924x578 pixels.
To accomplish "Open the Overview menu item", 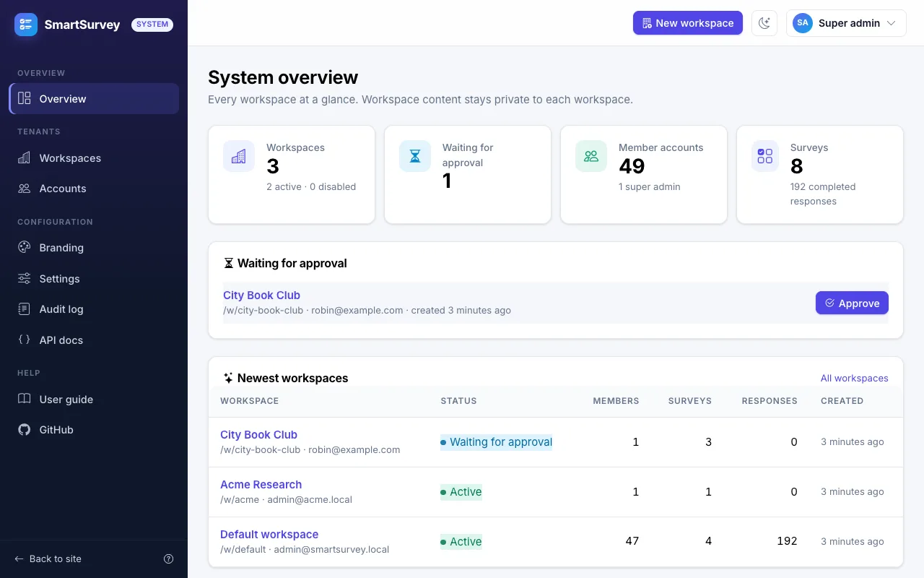I will click(94, 98).
